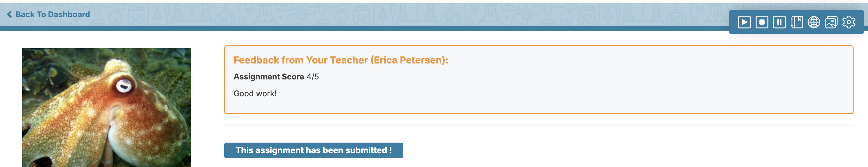This screenshot has width=868, height=167.
Task: Click the Assignment Score label
Action: [269, 77]
